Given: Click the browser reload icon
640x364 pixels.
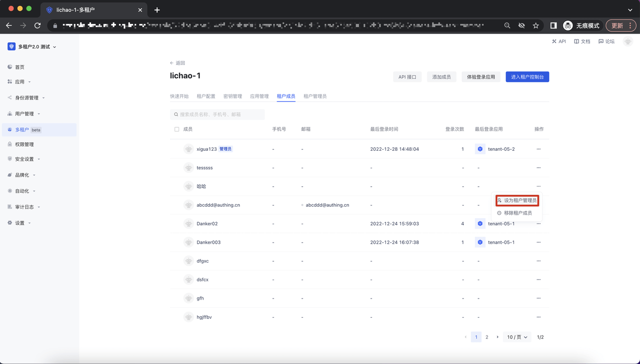Looking at the screenshot, I should pos(37,25).
